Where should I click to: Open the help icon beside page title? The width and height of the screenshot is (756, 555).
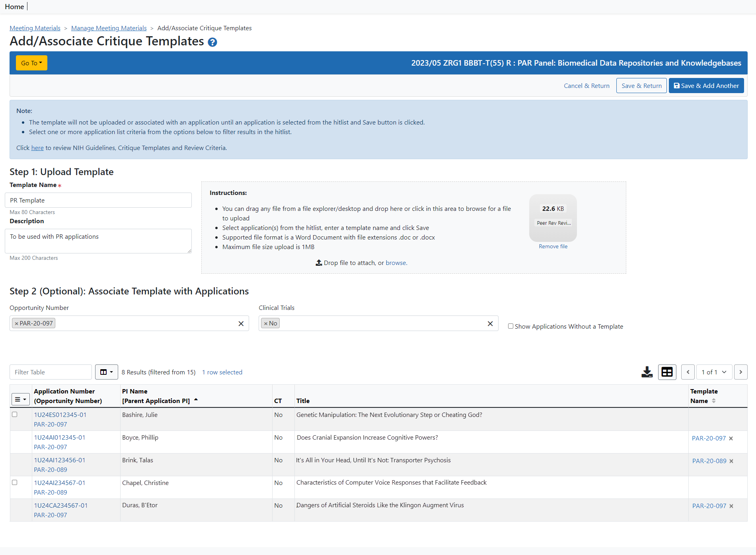point(212,42)
